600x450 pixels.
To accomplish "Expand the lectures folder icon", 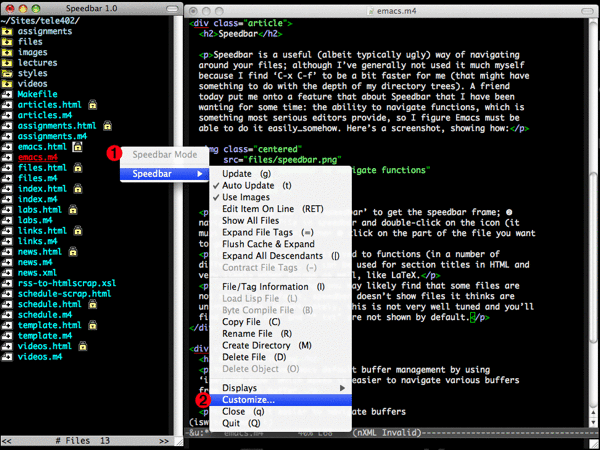I will point(7,63).
